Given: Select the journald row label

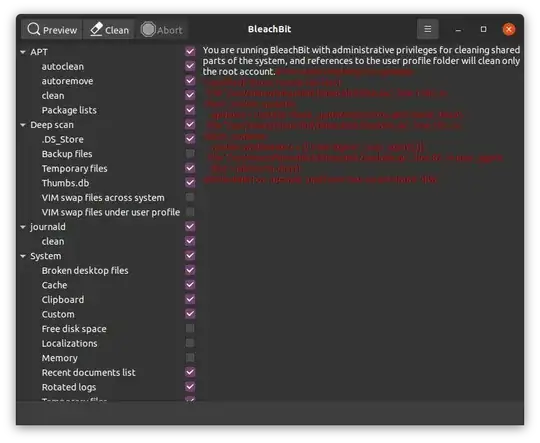Looking at the screenshot, I should point(48,227).
